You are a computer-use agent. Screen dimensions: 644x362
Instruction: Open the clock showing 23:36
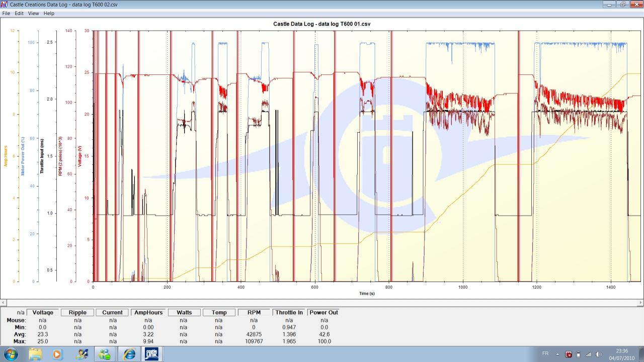[x=621, y=354]
